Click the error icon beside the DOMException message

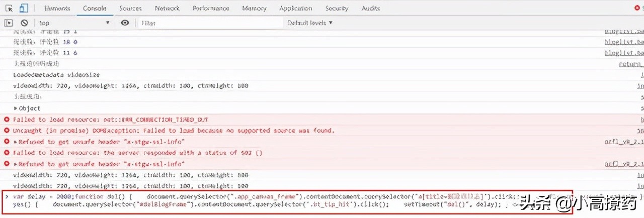pyautogui.click(x=7, y=131)
